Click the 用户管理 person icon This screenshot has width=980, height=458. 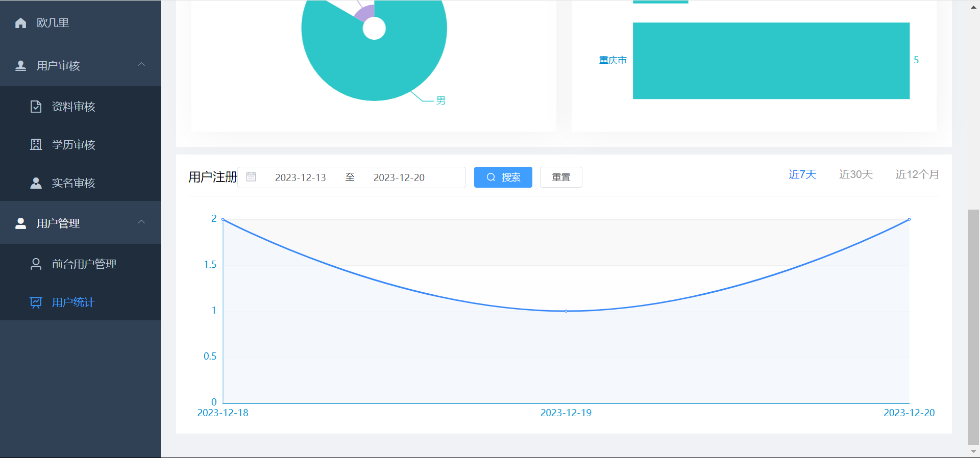[21, 223]
